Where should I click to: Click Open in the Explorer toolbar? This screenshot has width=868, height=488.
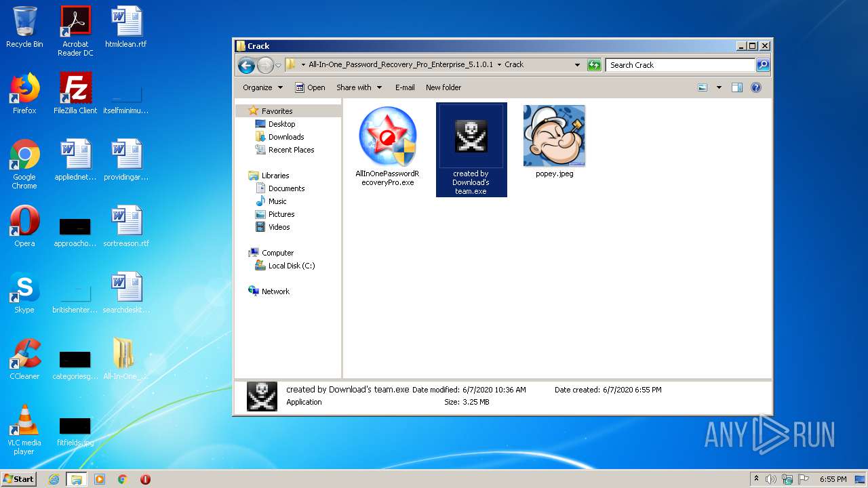(310, 87)
